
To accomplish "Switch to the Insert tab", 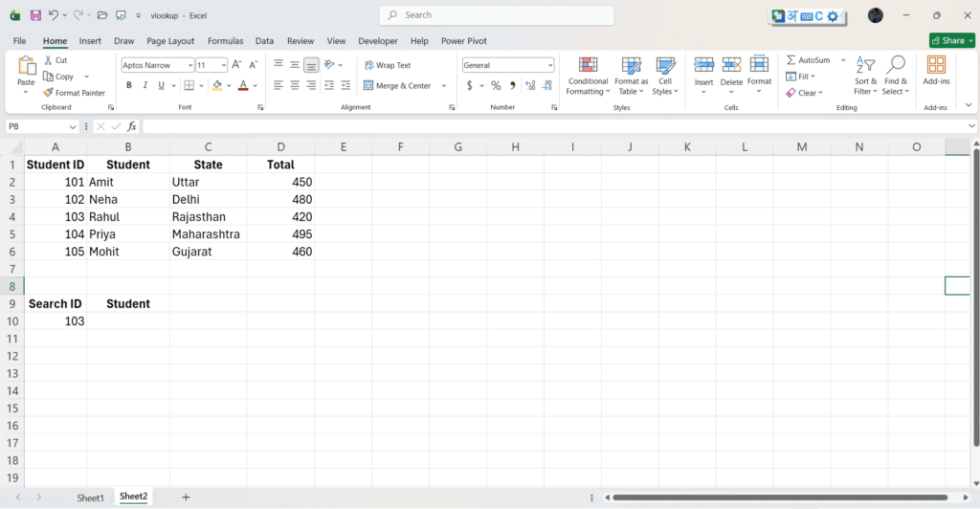I will click(x=90, y=40).
